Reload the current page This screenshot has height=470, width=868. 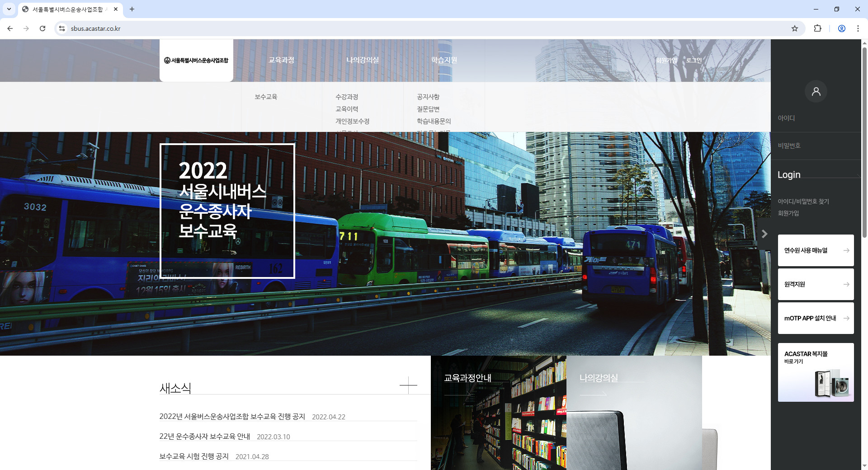[42, 28]
